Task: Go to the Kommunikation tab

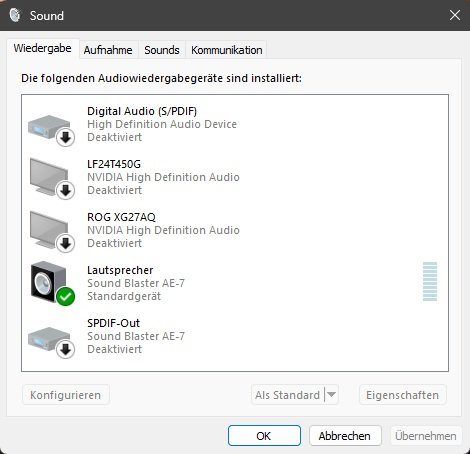Action: click(227, 50)
